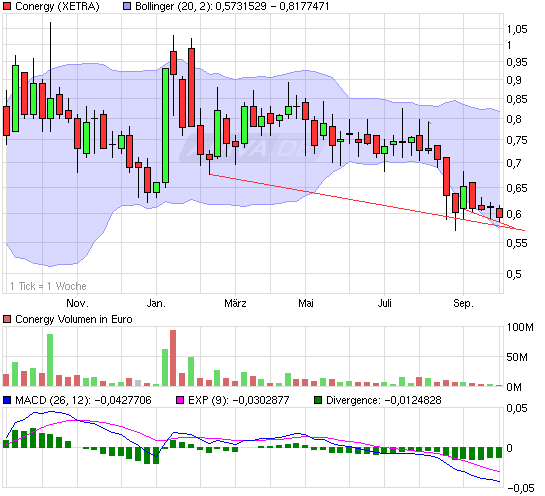
Task: Click the 0,85 price axis label
Action: coord(517,99)
